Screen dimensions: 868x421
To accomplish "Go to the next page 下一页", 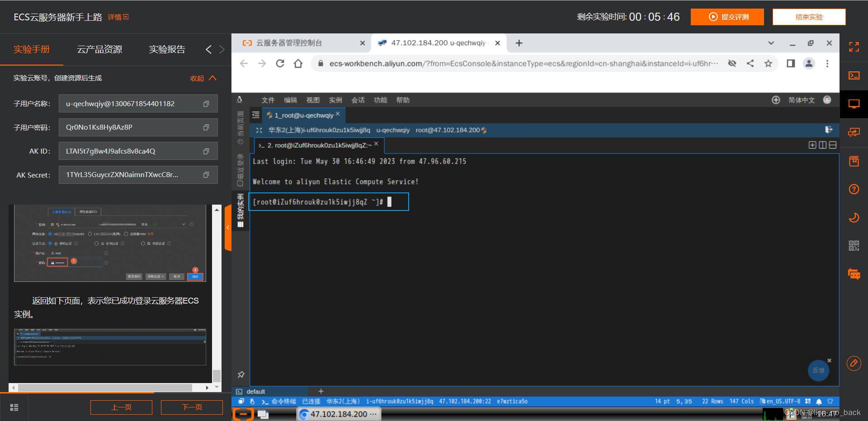I will point(192,407).
